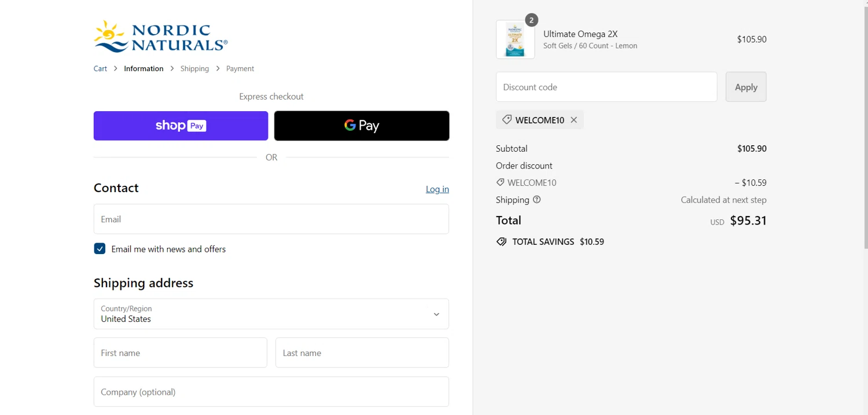Click the Shipping address heading
Screen dimensions: 868x415
pyautogui.click(x=144, y=283)
